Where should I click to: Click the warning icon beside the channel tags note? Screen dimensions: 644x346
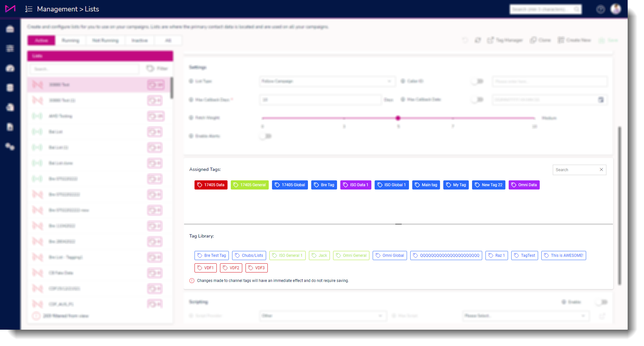192,281
